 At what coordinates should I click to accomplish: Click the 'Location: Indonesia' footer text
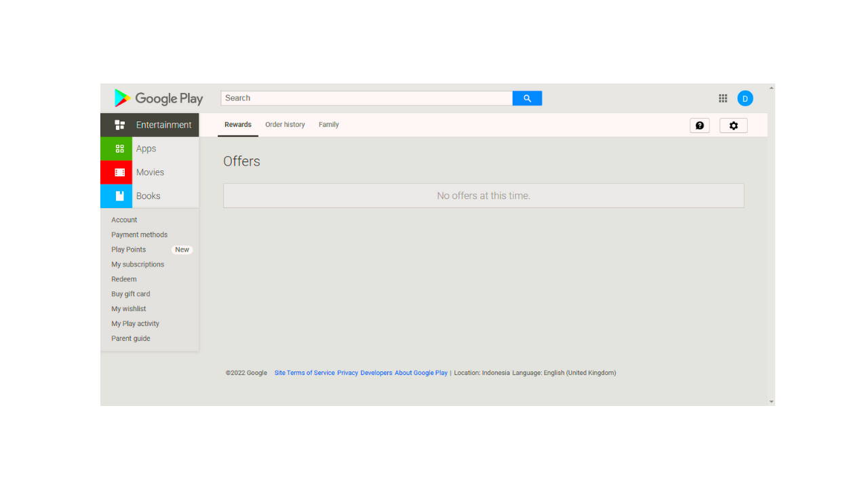point(482,373)
